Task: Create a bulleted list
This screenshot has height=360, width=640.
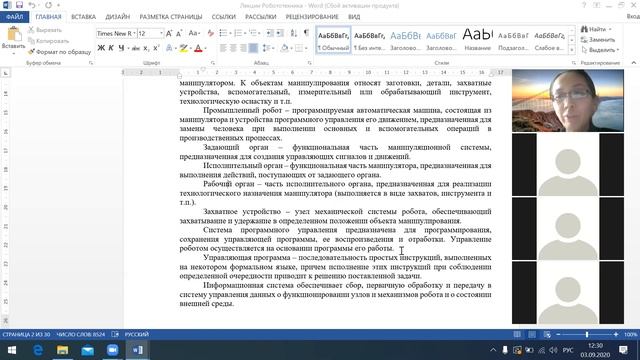Action: pyautogui.click(x=223, y=33)
